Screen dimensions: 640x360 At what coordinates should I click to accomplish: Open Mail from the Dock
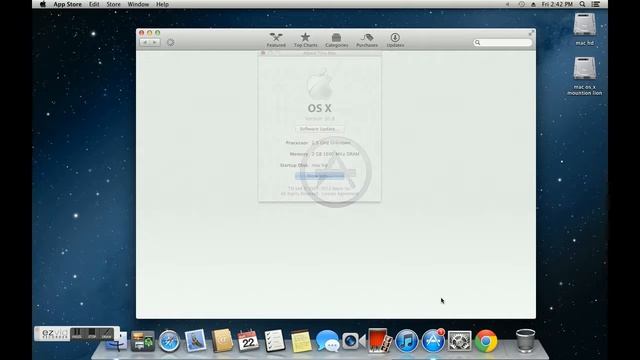click(195, 340)
